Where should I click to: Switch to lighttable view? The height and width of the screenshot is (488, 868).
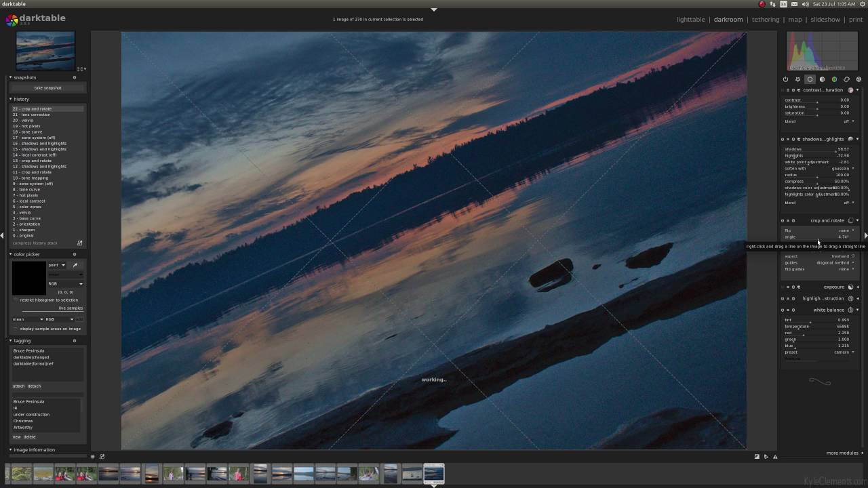691,20
